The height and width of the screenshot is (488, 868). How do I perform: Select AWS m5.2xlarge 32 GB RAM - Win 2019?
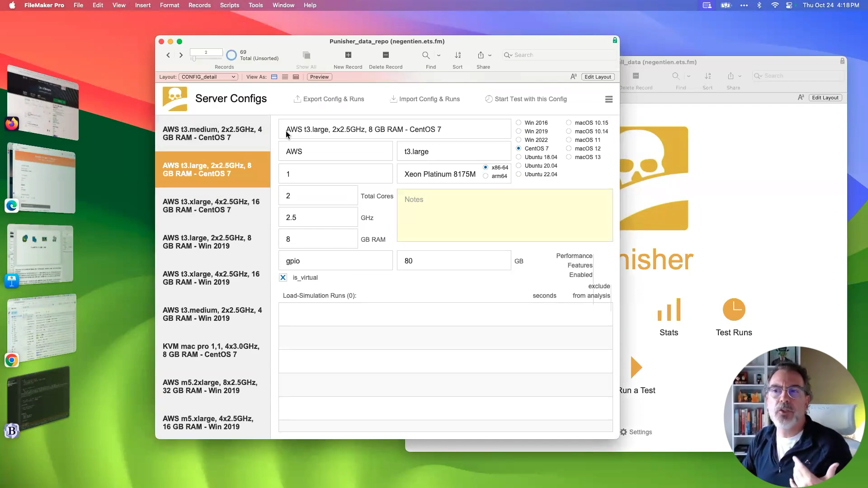[x=212, y=386]
